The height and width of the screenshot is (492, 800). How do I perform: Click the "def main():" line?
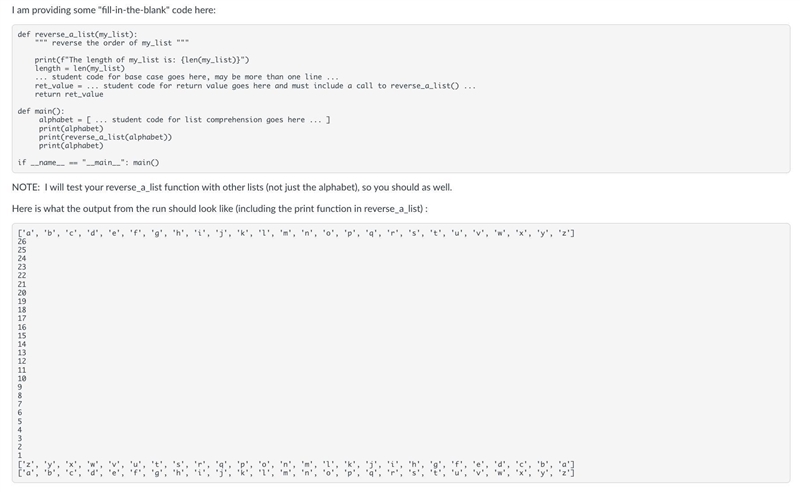41,111
